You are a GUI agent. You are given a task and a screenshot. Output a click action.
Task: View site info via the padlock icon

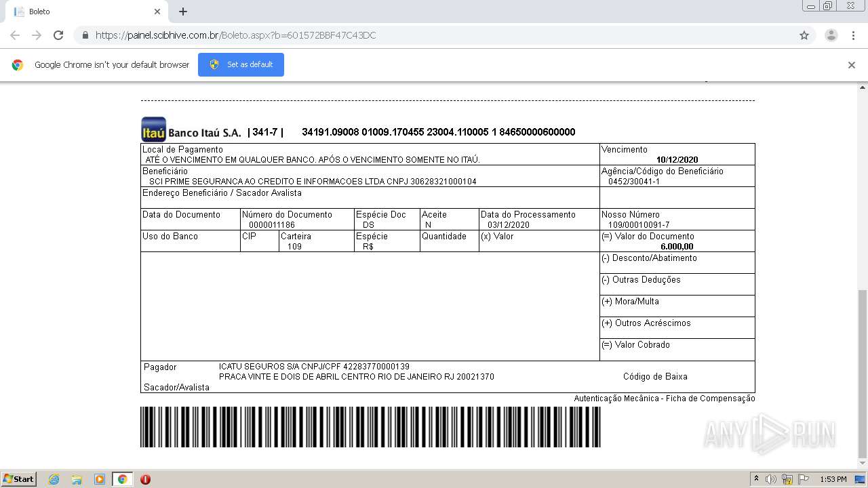[x=85, y=35]
